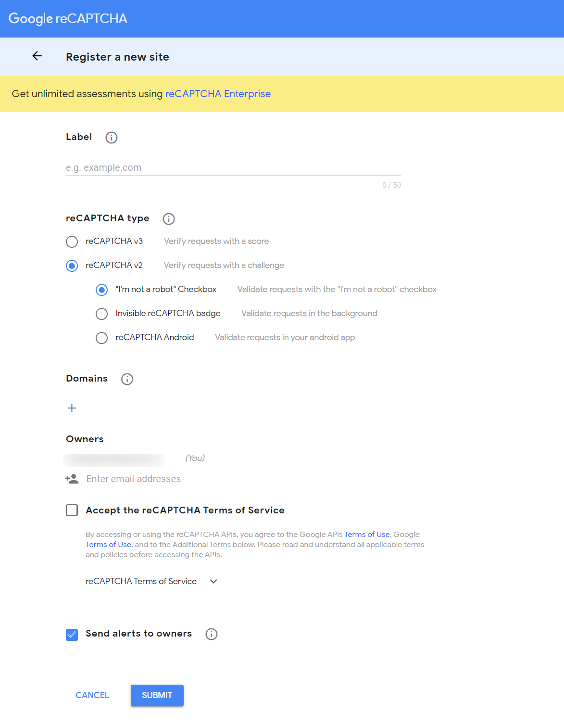Open the Google Terms of Use link after 'Google'
This screenshot has height=728, width=564.
point(108,544)
